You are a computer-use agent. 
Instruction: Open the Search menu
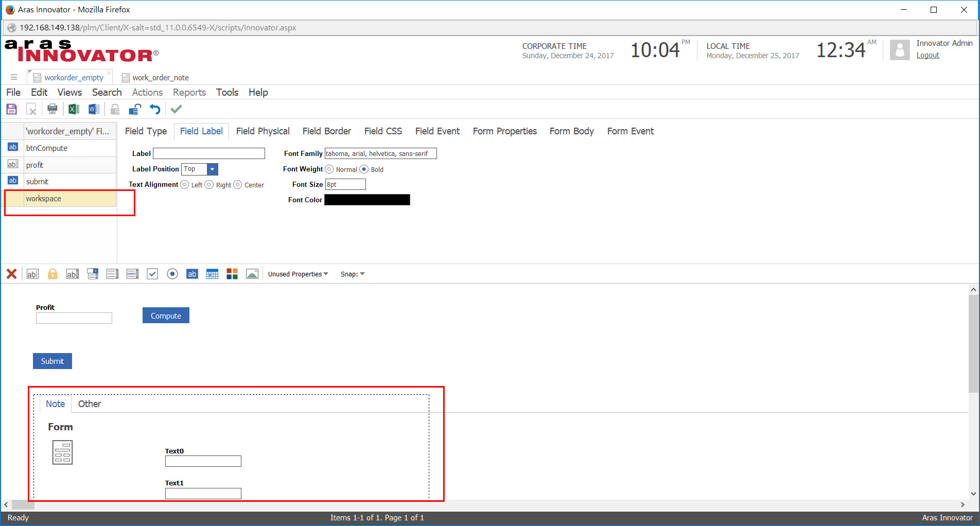pos(107,92)
